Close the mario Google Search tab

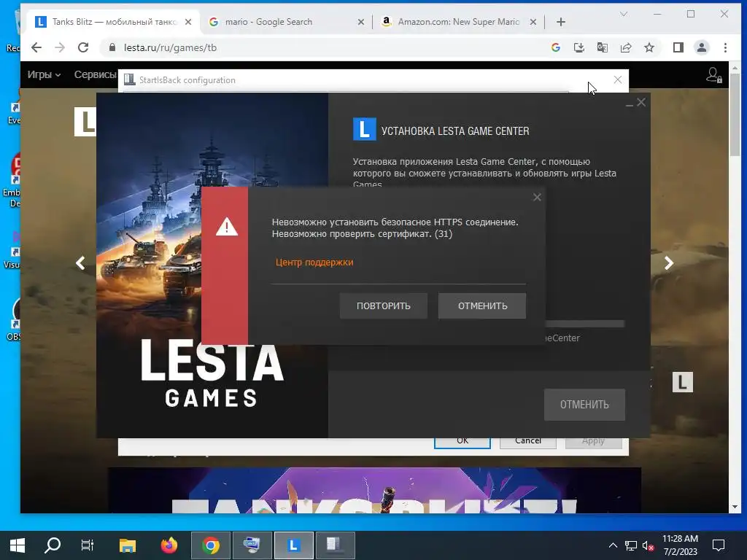click(x=360, y=22)
